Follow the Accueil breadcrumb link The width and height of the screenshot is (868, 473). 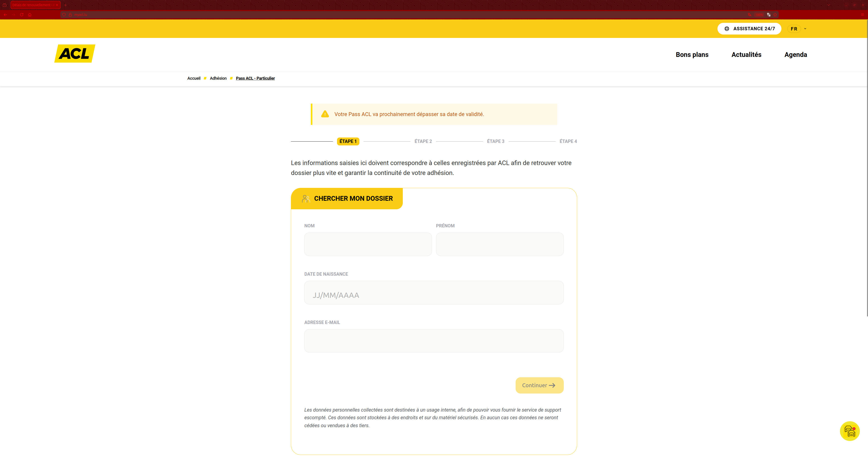[x=194, y=78]
